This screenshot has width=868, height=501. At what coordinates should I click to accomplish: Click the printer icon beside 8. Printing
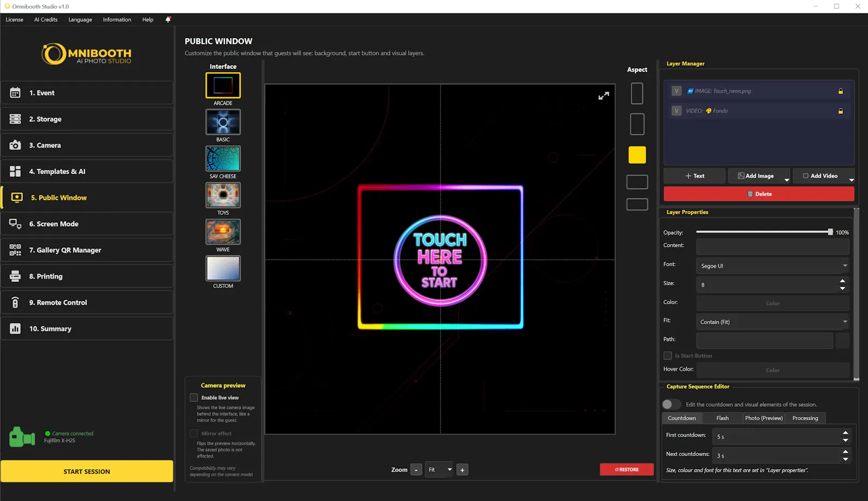coord(15,276)
